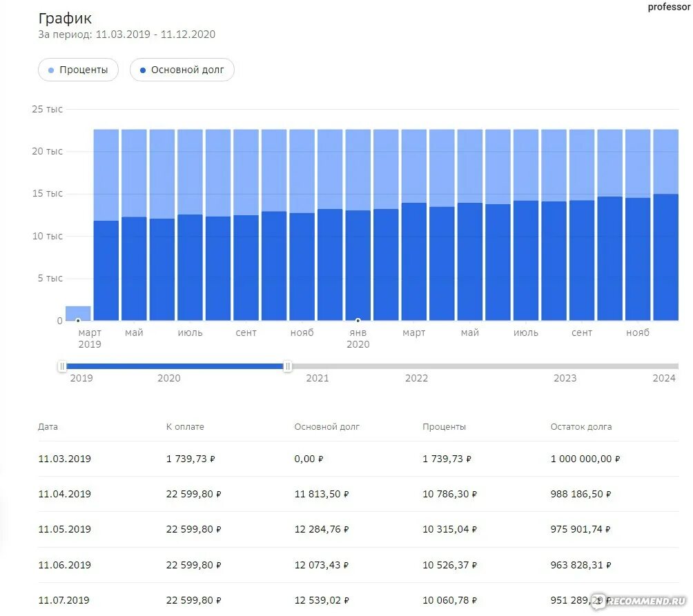The width and height of the screenshot is (693, 616).
Task: Click the left range slider handle
Action: tap(62, 366)
